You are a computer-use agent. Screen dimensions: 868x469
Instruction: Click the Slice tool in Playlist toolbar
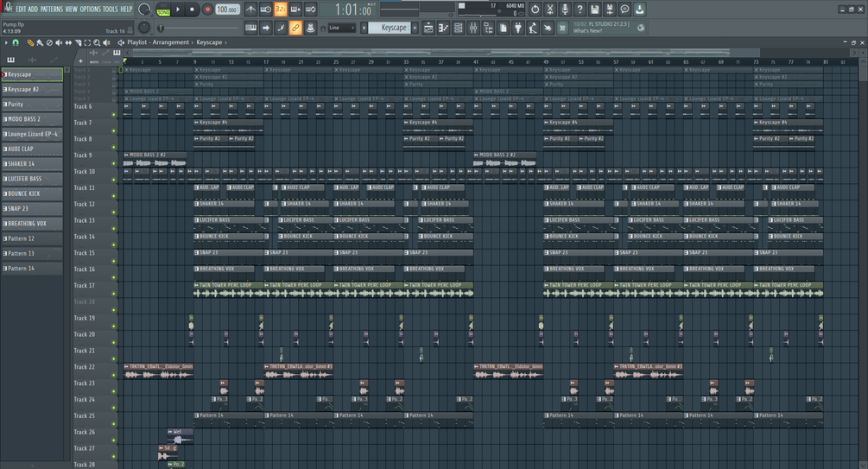(x=78, y=42)
